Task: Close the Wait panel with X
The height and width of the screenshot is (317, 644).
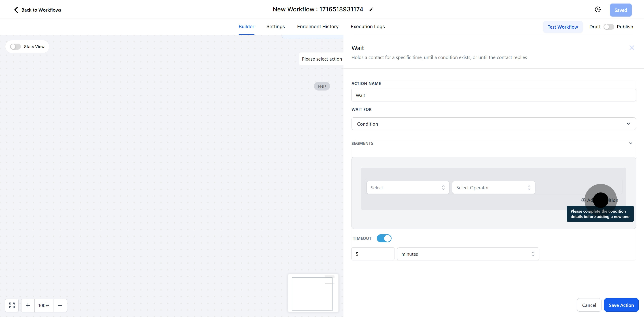Action: coord(631,48)
